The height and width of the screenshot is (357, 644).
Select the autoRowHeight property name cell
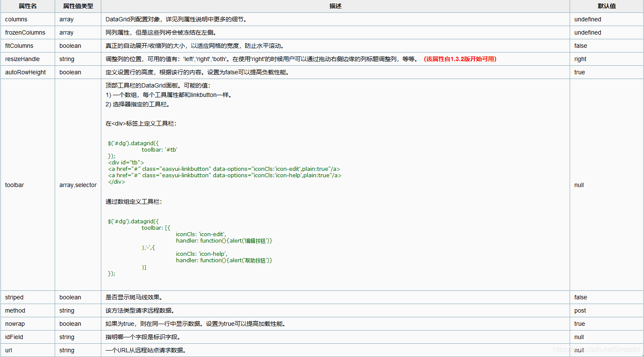click(x=28, y=72)
